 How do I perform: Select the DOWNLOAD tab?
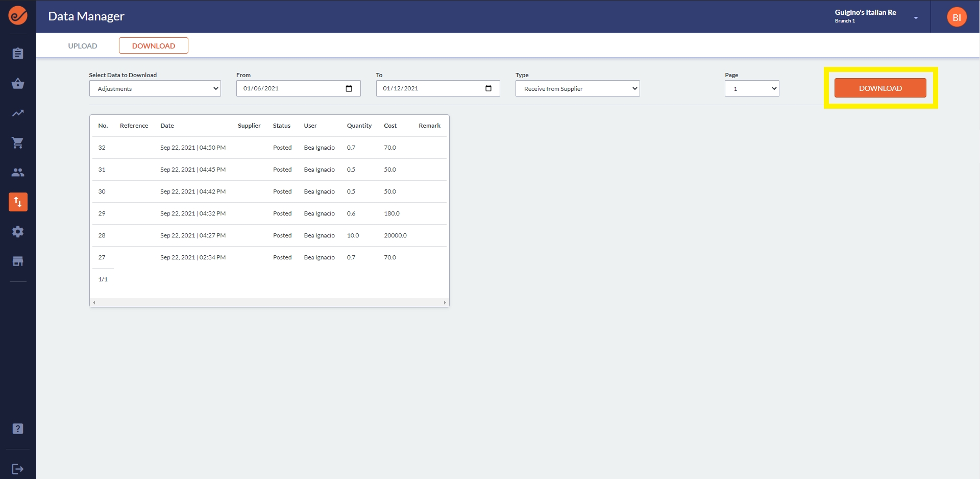point(154,46)
